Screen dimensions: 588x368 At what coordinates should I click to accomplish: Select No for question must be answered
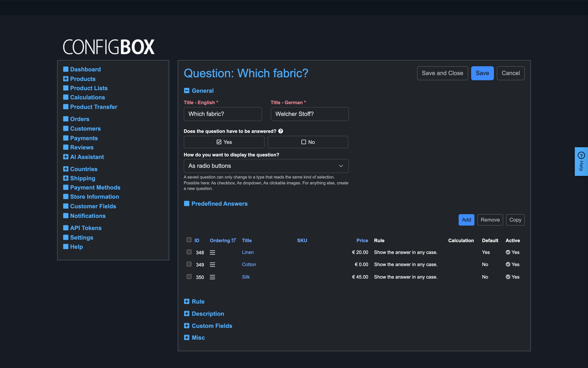308,142
